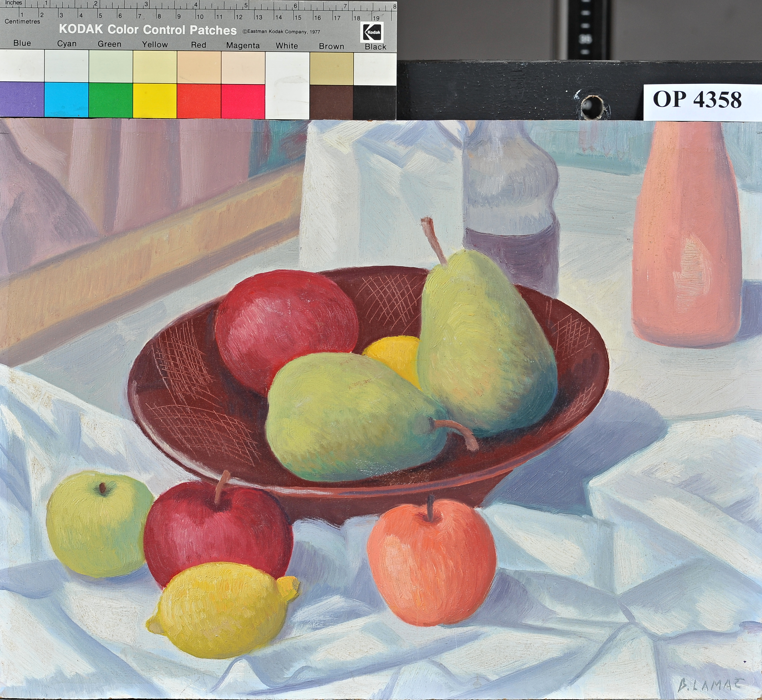The image size is (762, 700).
Task: Click the OP 4358 label
Action: point(697,100)
